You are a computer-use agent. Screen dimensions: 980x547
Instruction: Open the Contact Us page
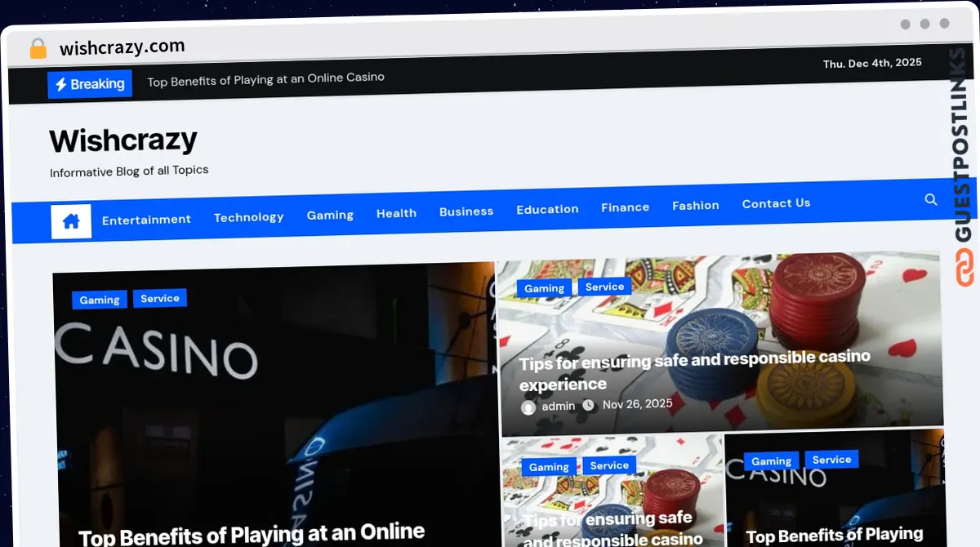point(776,203)
